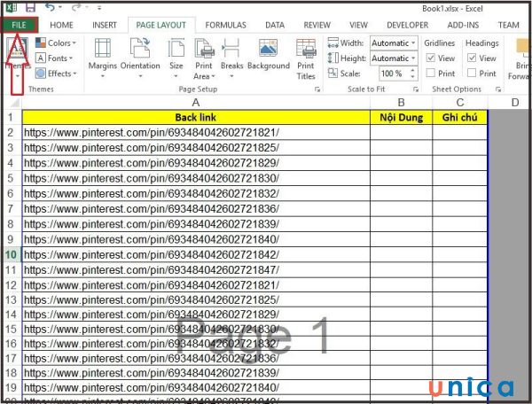Click the Save icon in quick access toolbar
Viewport: 532px width, 404px height.
pos(30,7)
